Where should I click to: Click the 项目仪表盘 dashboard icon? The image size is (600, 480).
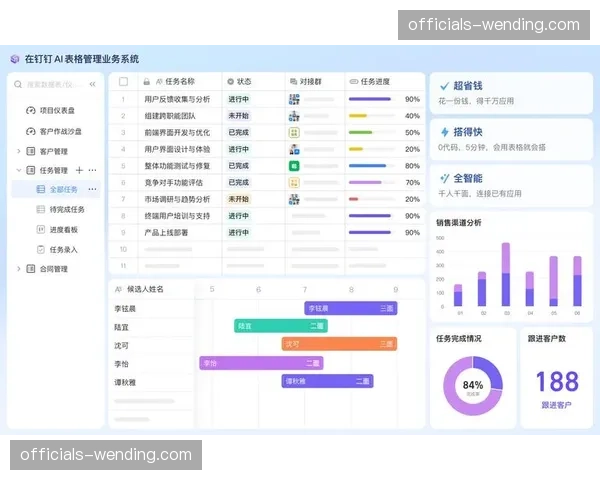(31, 111)
